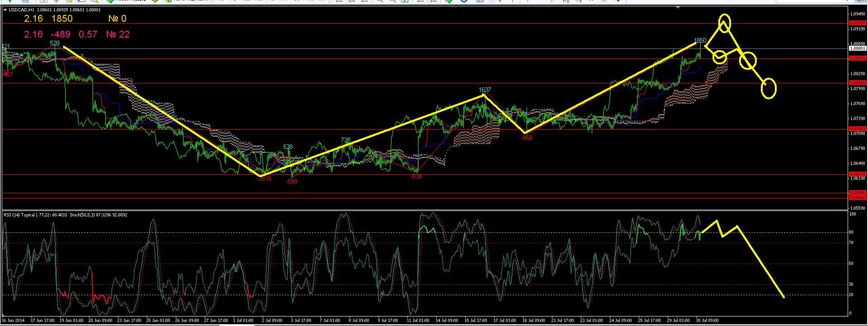Click the 80 level on RSI scale
868x326 pixels.
[851, 232]
